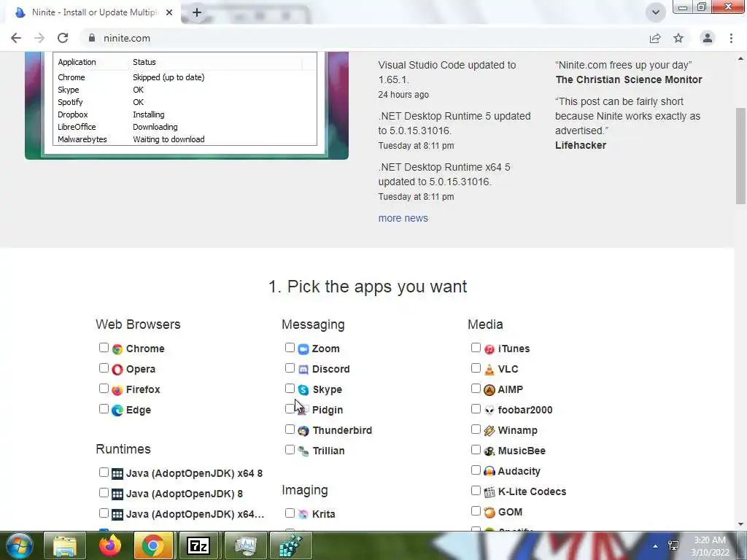Close the Ninite tab
This screenshot has width=747, height=560.
[x=169, y=12]
